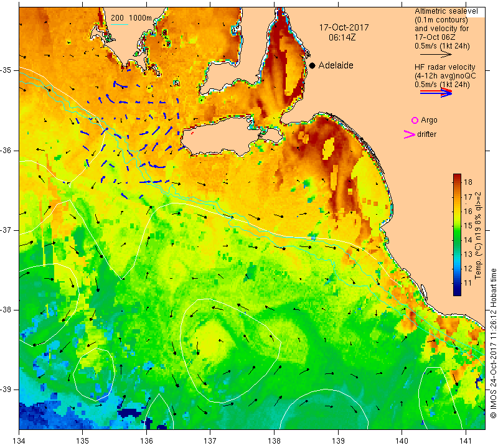Click the longitude label 137
This screenshot has height=448, width=498.
210,441
